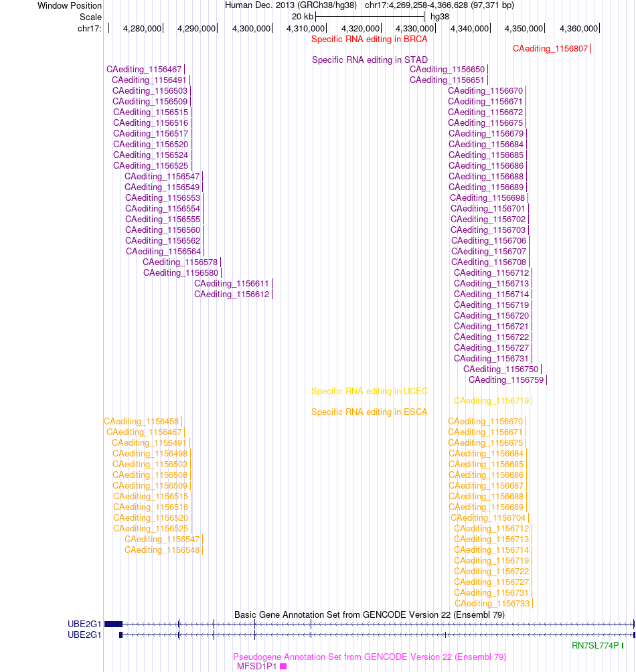Click the 20 kb scale bar

(x=370, y=17)
